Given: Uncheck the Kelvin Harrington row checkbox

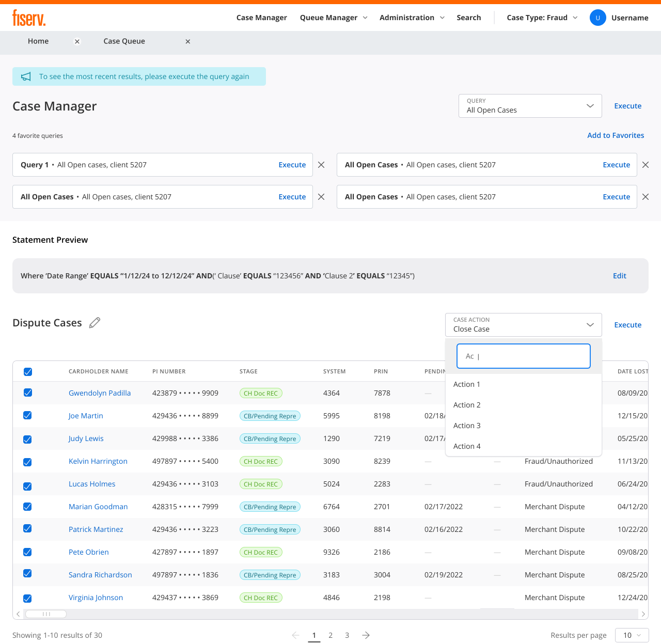Looking at the screenshot, I should click(28, 462).
